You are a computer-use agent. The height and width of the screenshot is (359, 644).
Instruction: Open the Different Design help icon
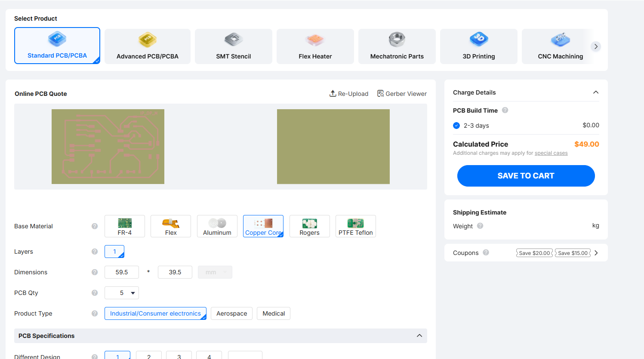click(x=95, y=356)
